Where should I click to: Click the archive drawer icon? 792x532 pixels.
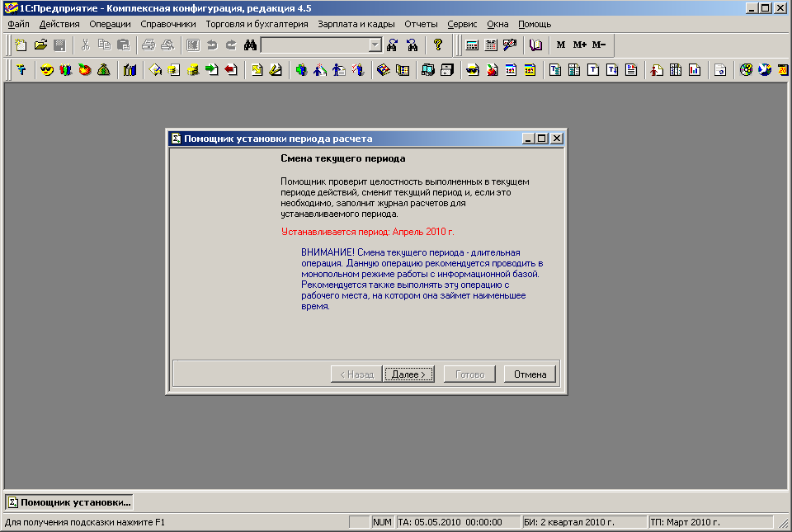447,70
